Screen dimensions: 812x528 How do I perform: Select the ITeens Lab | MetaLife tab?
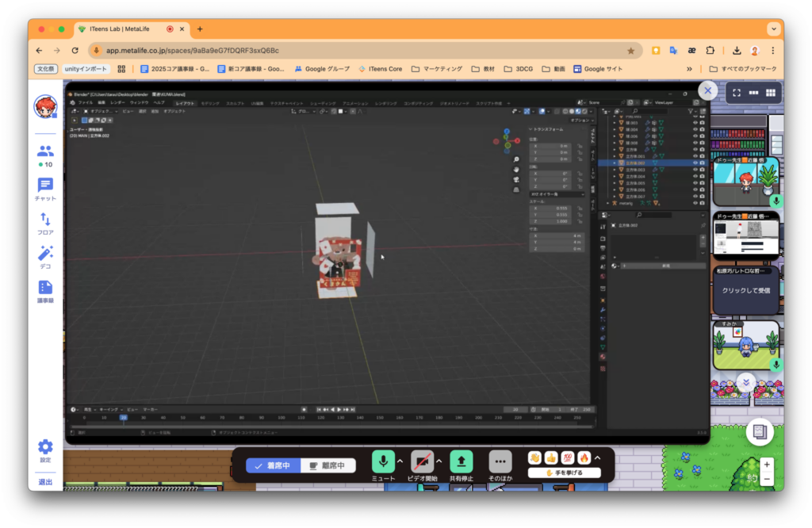132,29
